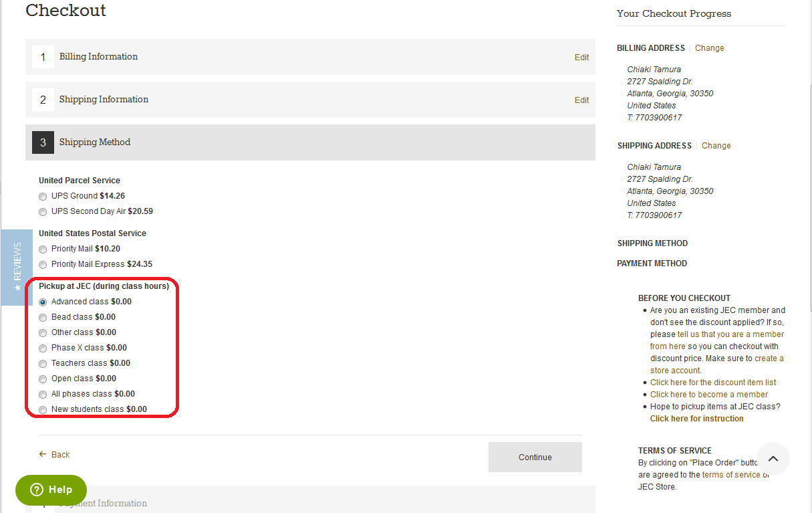Choose UPS Second Day Air shipping
Screen dimensions: 812x513
(43, 212)
